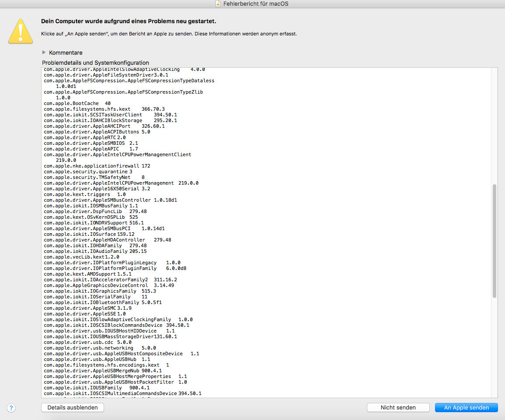Select the IOAcceleratorFamily2 311.16.2 line
The image size is (505, 420).
click(x=111, y=280)
